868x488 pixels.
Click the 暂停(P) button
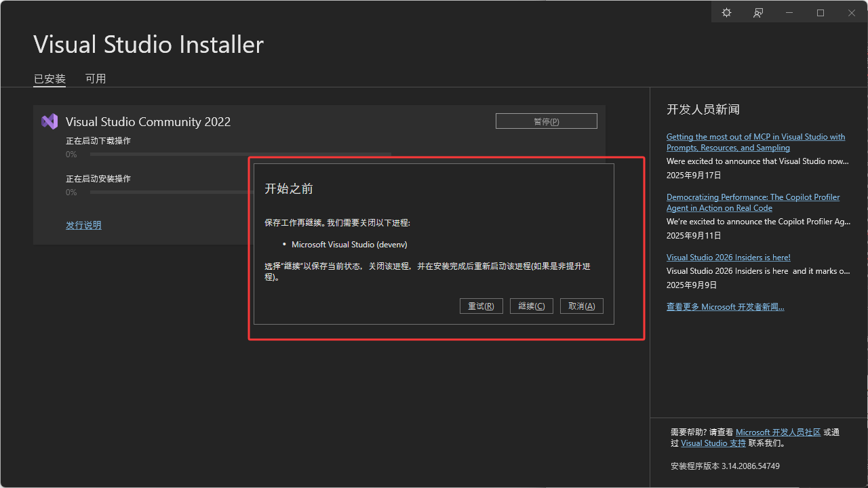pos(547,121)
